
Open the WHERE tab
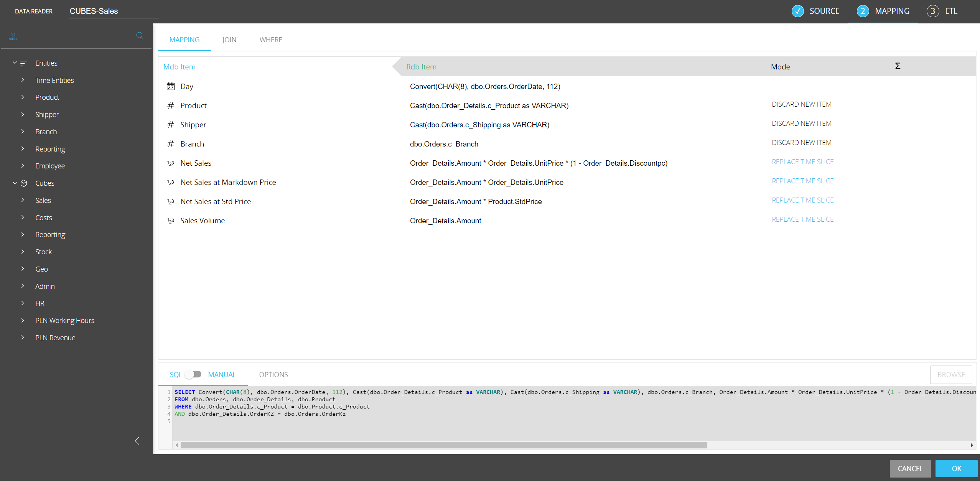270,40
